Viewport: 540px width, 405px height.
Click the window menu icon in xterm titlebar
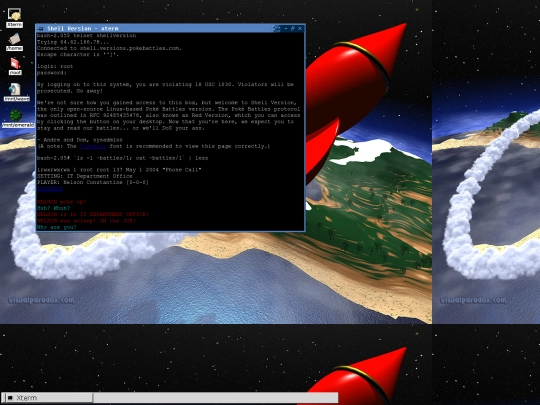(40, 29)
